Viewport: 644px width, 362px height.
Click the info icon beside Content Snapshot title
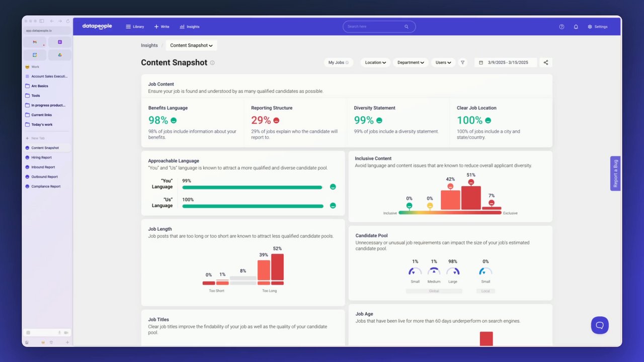click(212, 63)
